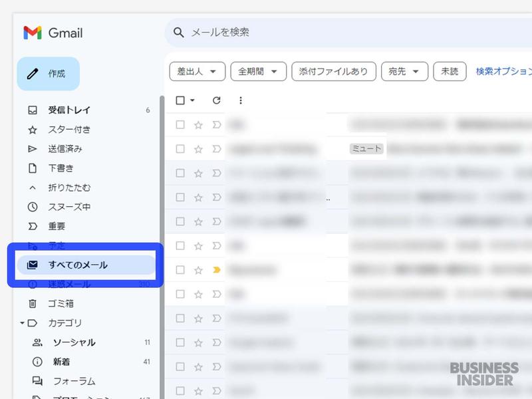Open 検索オプション link

503,72
